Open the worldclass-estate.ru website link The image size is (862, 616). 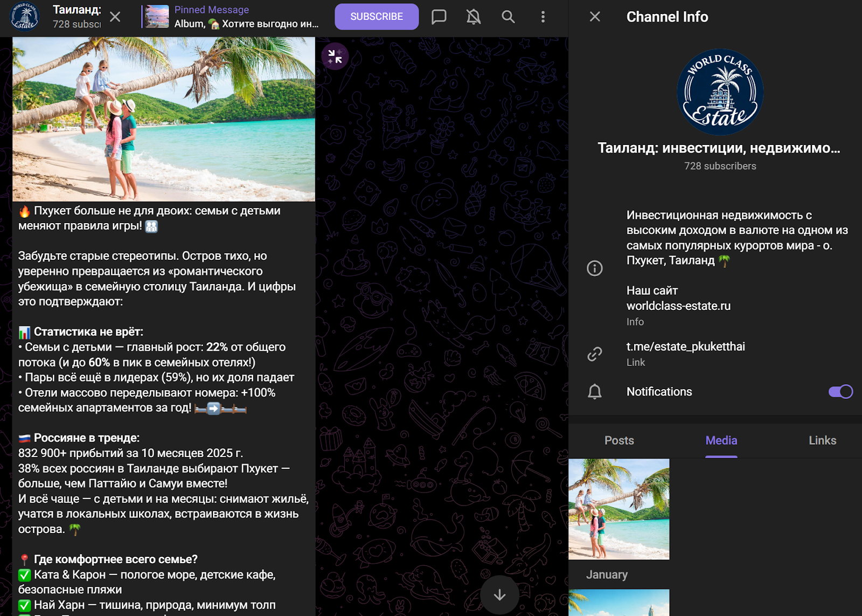(x=678, y=306)
